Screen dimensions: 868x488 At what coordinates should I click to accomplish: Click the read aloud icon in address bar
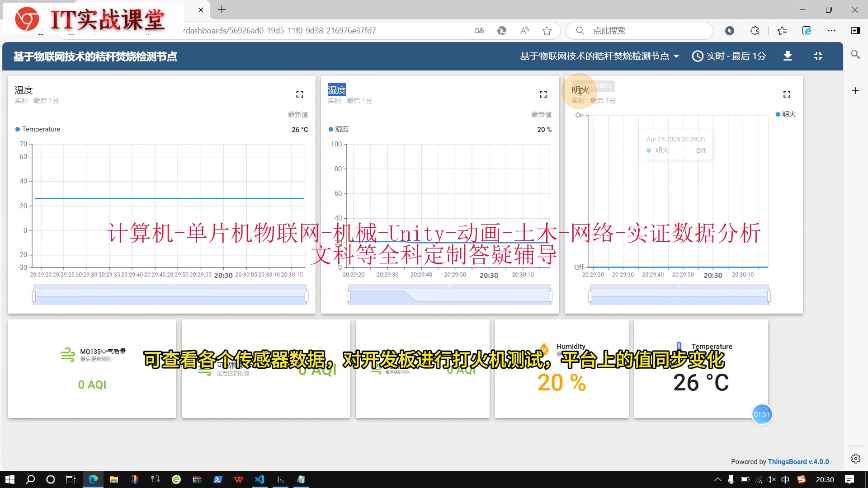[524, 31]
